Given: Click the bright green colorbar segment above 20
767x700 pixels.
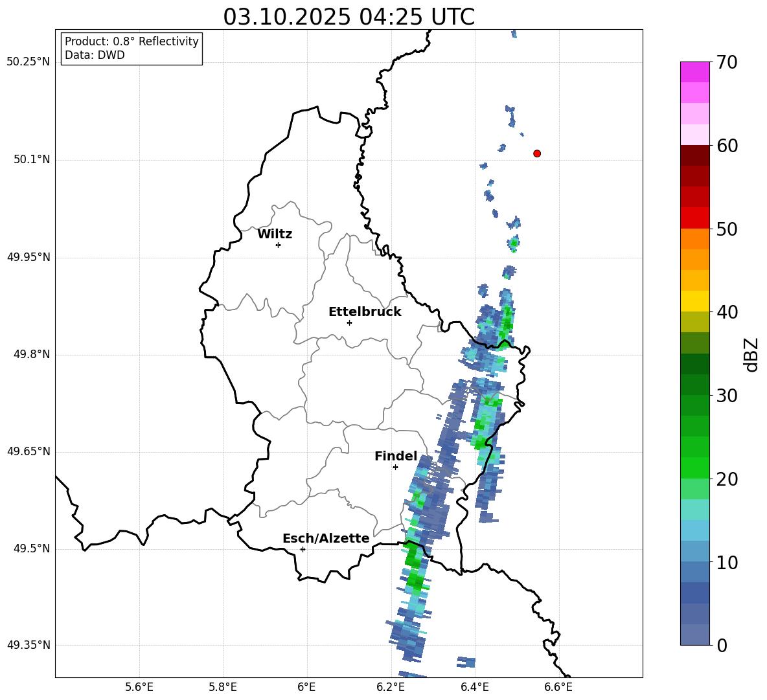Looking at the screenshot, I should tap(694, 468).
